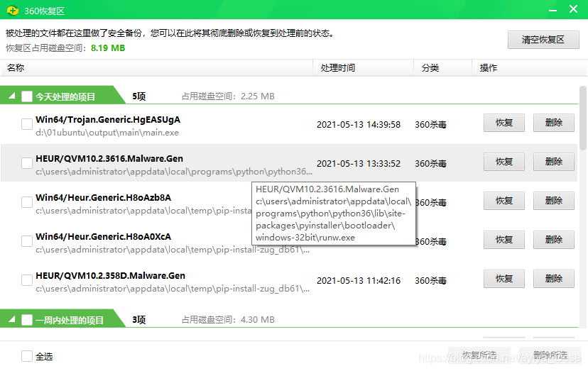Tick checkbox for Win64/Trojan.Generic.HgEASUgA

coord(26,124)
